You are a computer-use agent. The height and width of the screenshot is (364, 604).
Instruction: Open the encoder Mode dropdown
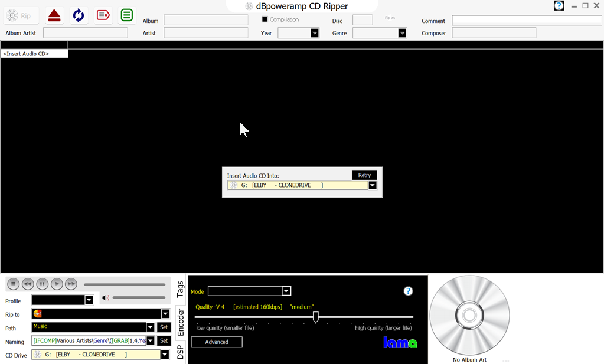[x=286, y=291]
